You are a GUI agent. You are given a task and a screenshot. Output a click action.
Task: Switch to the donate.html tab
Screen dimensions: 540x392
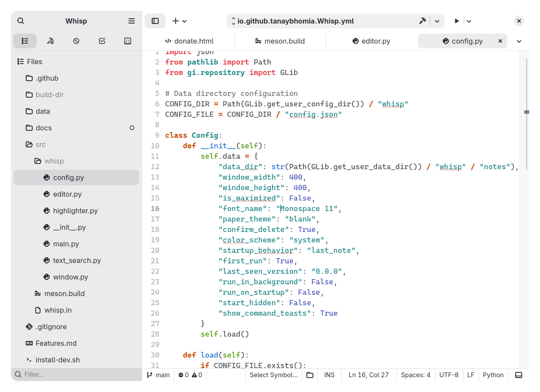189,41
